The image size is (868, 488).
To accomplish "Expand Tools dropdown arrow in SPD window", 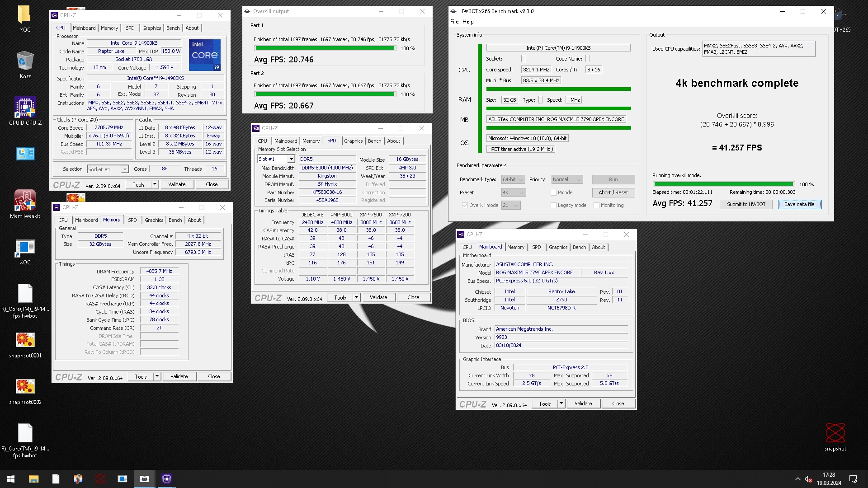I will point(356,297).
